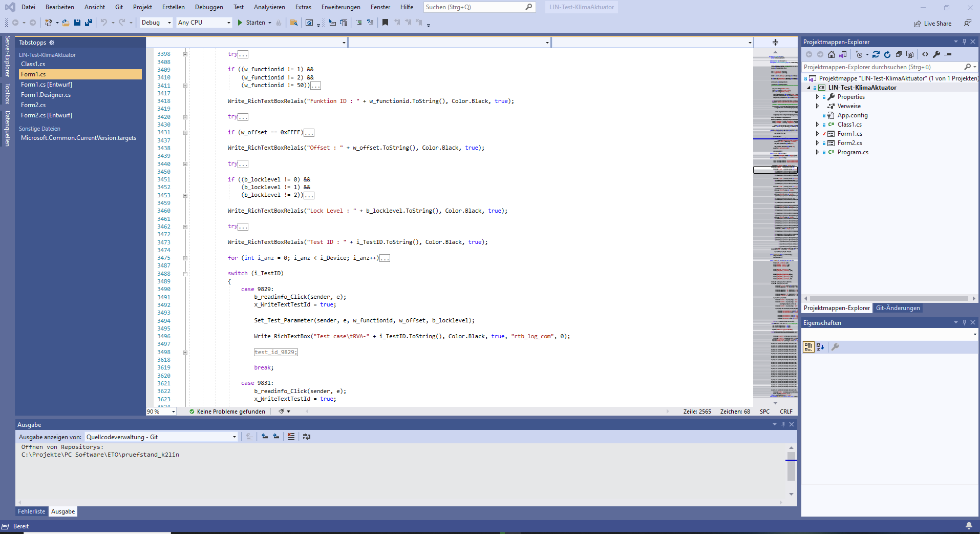Click the Ausgabe vertical scrollbar
Viewport: 980px width, 534px height.
[x=791, y=470]
